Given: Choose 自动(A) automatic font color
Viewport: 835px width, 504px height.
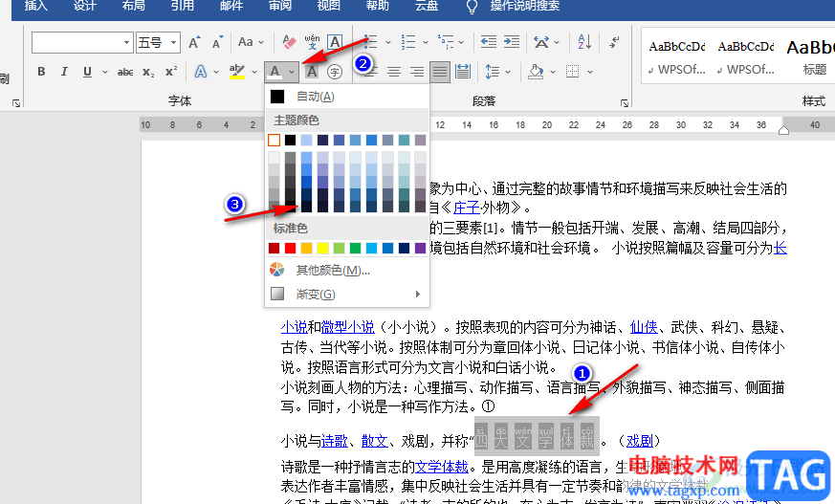Looking at the screenshot, I should click(347, 97).
